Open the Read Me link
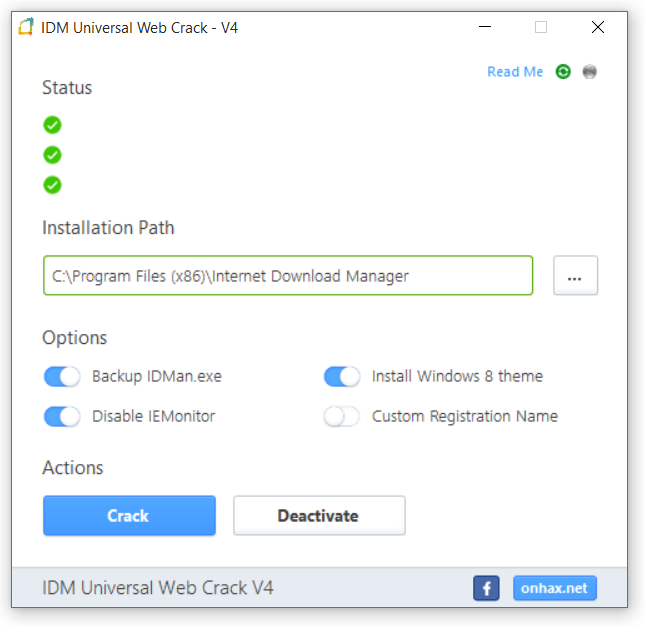 tap(515, 72)
